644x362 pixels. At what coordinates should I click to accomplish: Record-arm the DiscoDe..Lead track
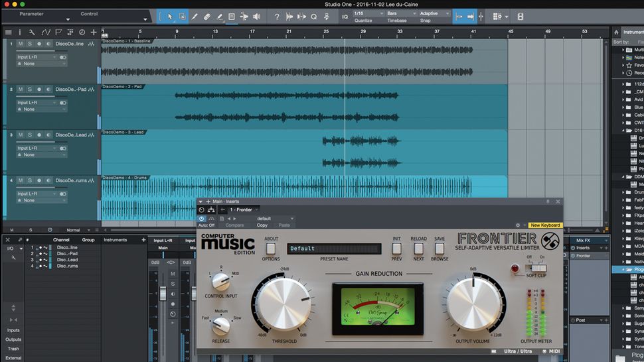(39, 135)
